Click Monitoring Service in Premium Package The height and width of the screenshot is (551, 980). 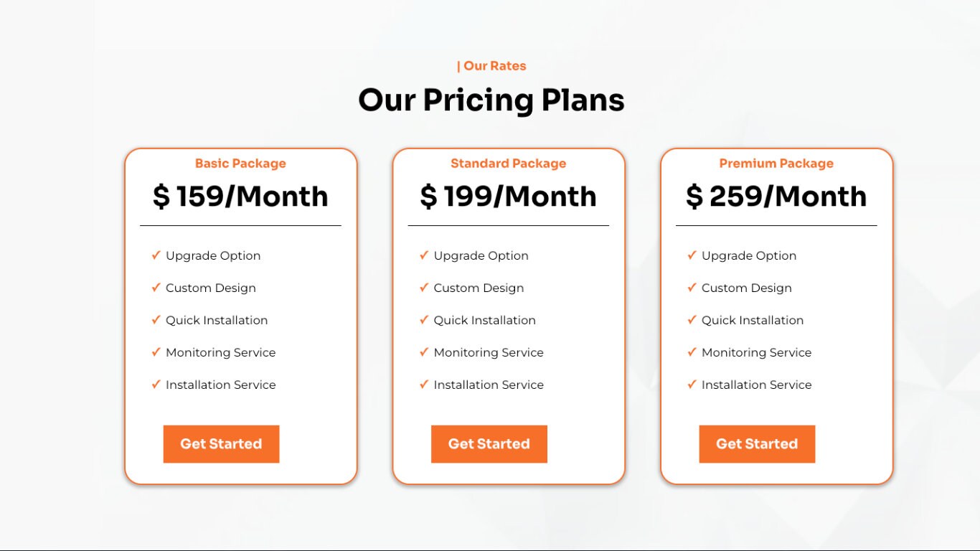[x=756, y=352]
